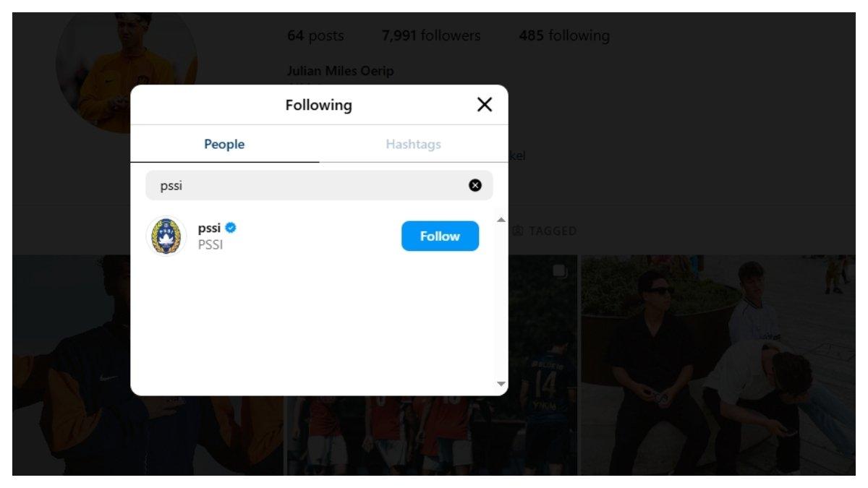
Task: Open the TAGGED posts tab
Action: [552, 231]
